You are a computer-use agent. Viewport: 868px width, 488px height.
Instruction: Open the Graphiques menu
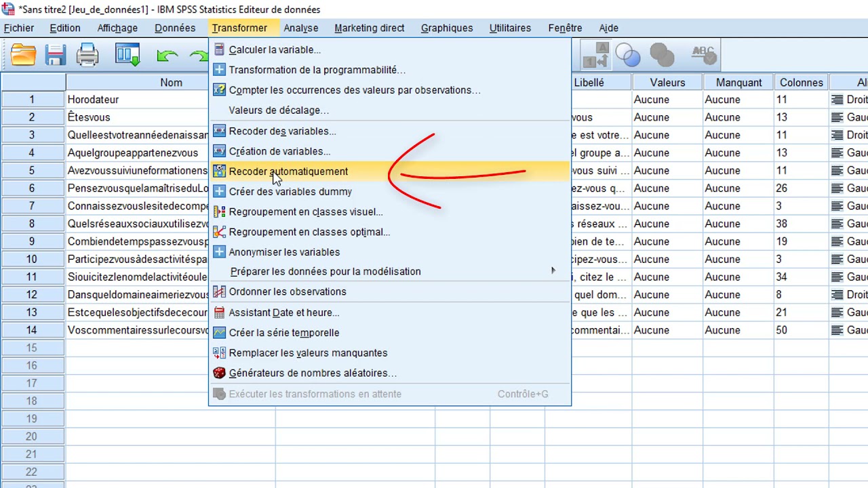tap(447, 28)
